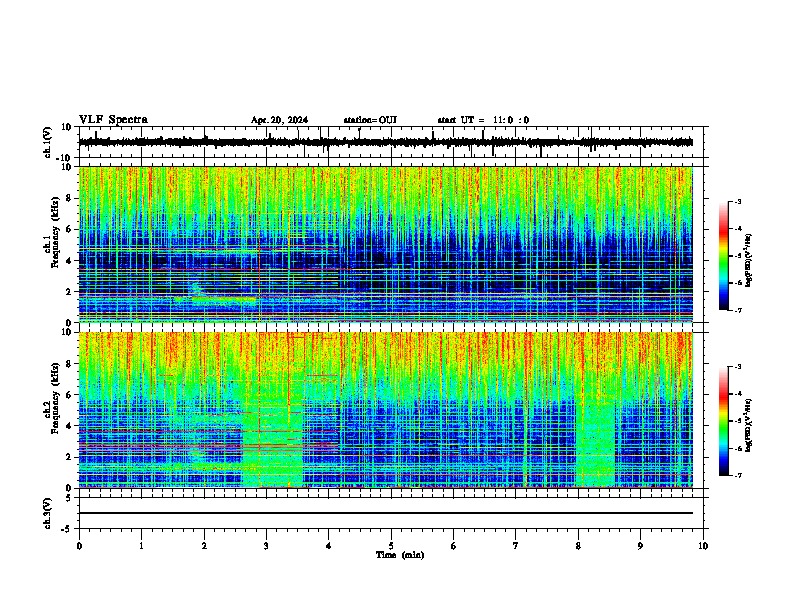Click the ch.2 color bar log(PSD) unit label
Image resolution: width=792 pixels, height=612 pixels.
(x=749, y=426)
